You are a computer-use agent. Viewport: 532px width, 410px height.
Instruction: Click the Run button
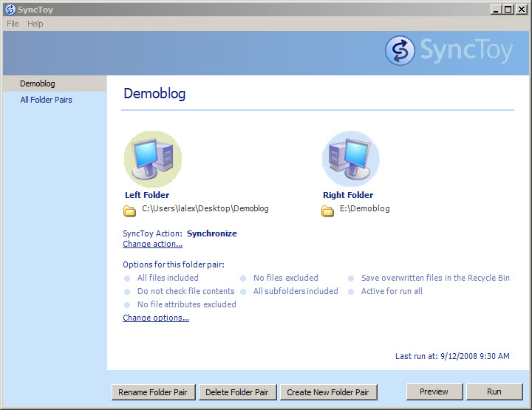494,392
